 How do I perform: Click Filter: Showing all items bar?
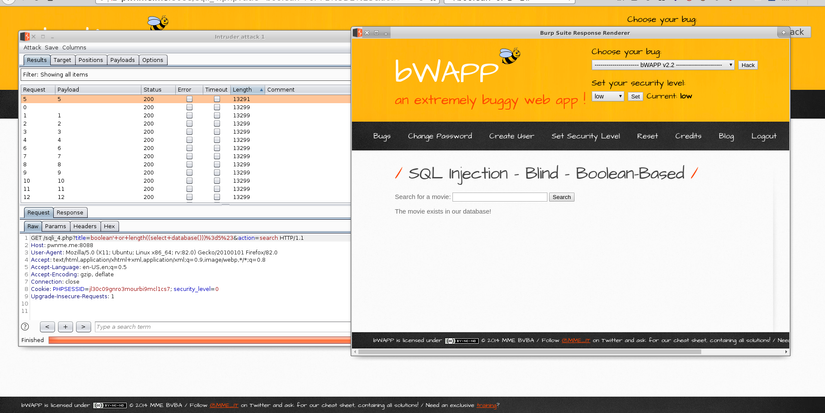click(x=185, y=75)
